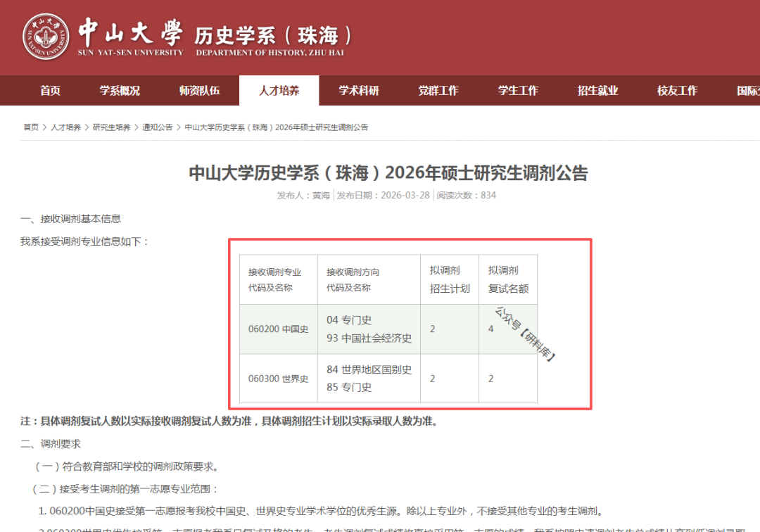Click the Sun Yat-sen University circular emblem
This screenshot has height=532, width=760.
pos(46,37)
